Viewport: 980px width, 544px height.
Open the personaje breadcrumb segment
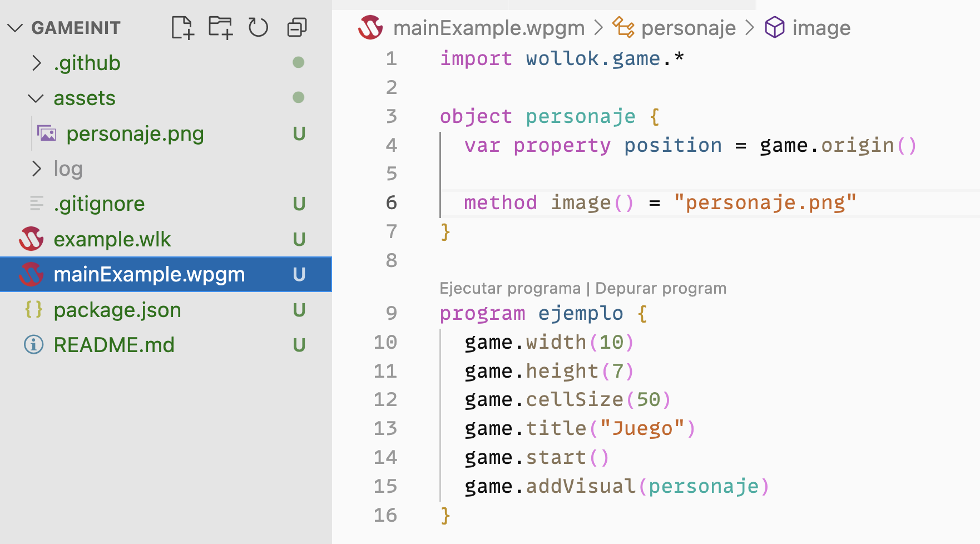tap(688, 28)
